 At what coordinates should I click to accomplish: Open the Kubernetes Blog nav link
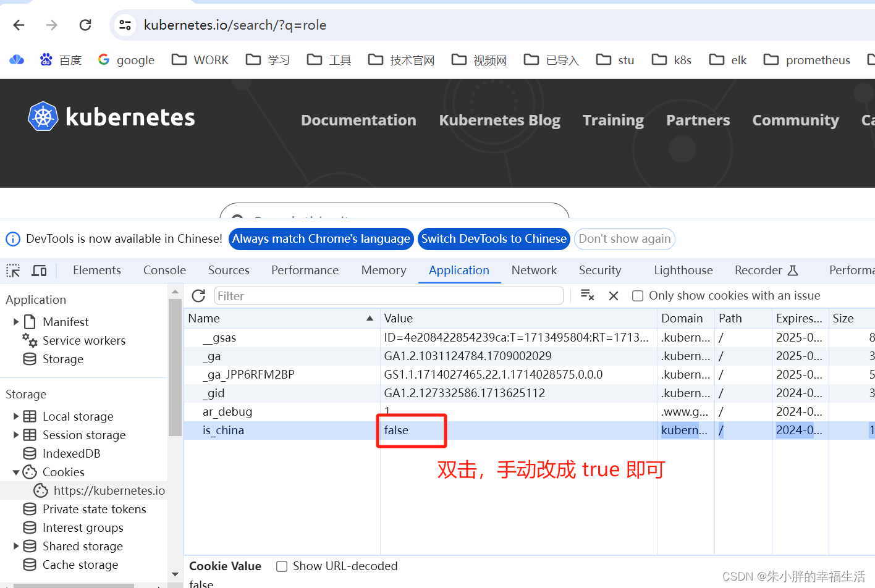500,120
